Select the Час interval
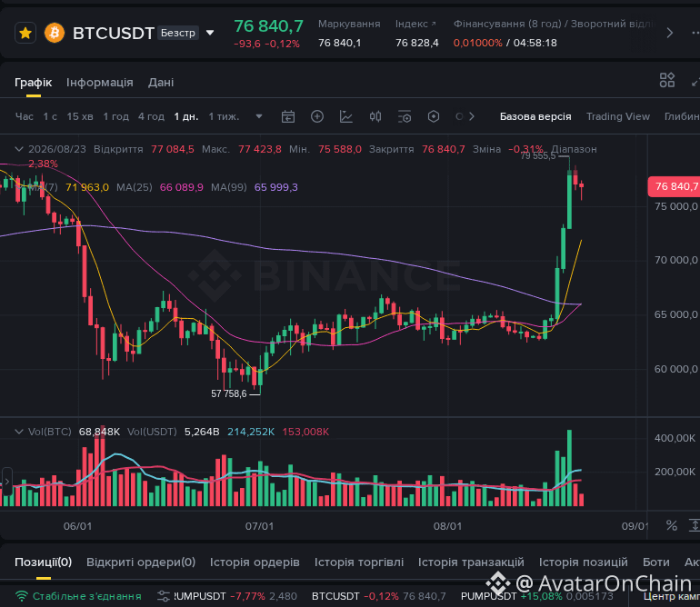 [25, 116]
